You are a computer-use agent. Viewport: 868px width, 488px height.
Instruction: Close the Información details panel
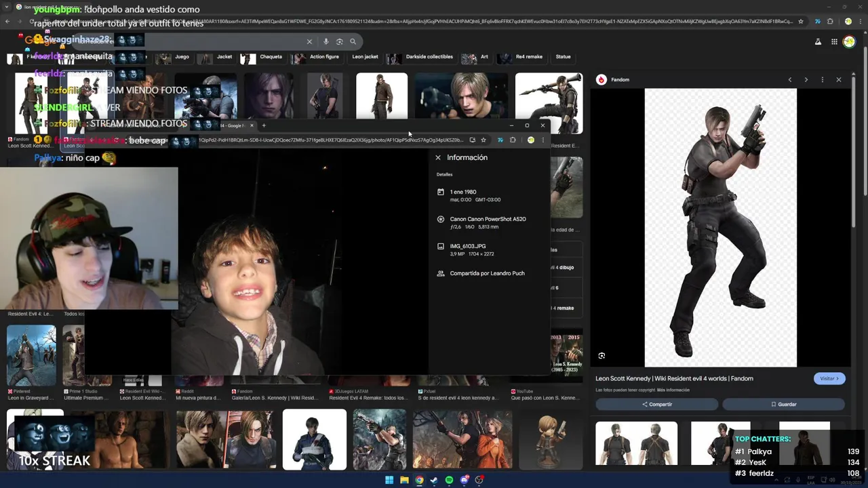pos(438,157)
